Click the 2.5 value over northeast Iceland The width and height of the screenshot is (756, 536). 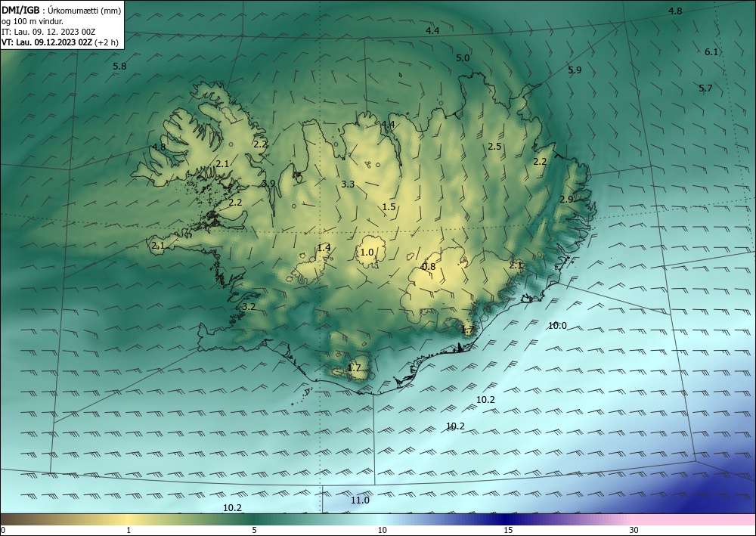pyautogui.click(x=494, y=147)
